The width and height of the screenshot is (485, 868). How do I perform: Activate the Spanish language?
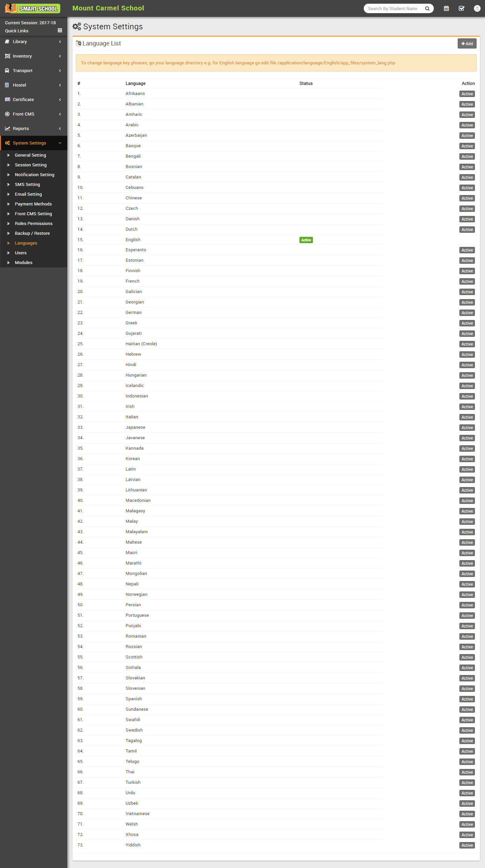click(x=467, y=699)
